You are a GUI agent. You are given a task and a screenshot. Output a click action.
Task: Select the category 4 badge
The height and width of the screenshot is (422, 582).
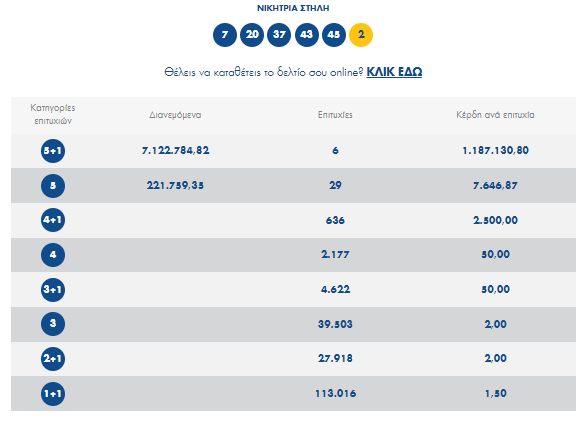coord(53,255)
